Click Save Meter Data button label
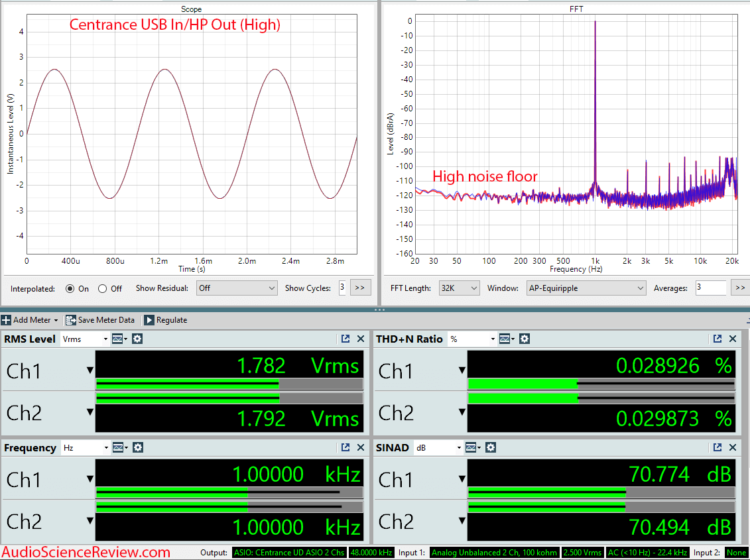 coord(106,320)
